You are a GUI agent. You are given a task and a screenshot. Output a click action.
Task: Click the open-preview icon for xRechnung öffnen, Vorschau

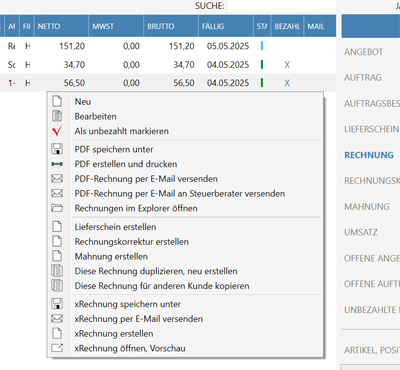click(57, 348)
